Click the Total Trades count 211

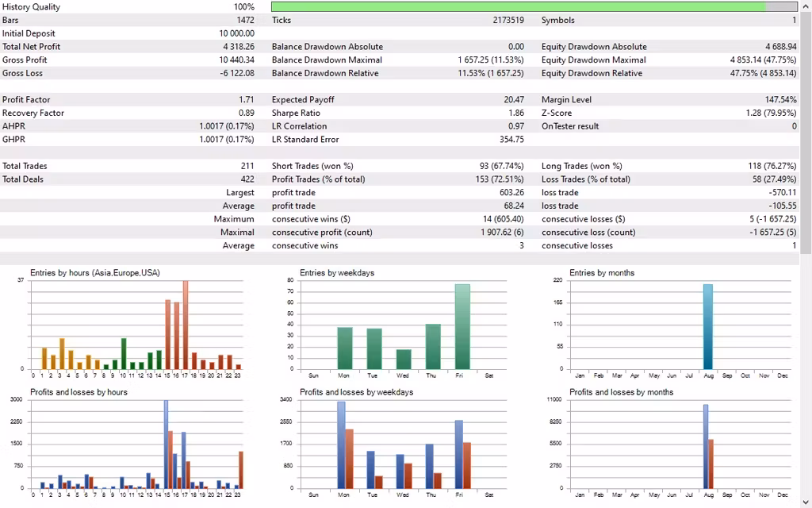pos(247,167)
